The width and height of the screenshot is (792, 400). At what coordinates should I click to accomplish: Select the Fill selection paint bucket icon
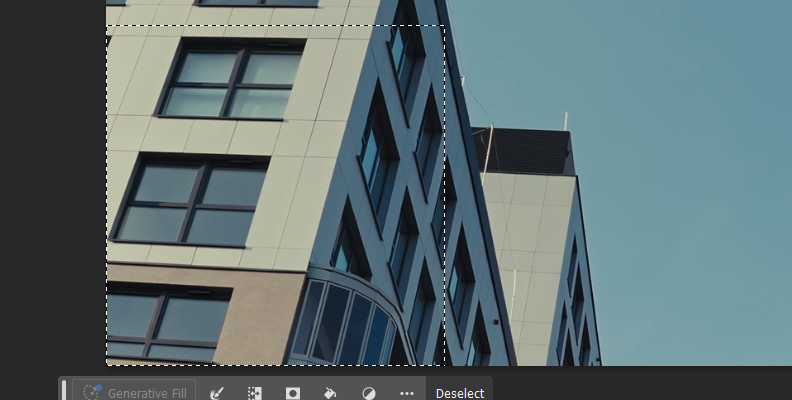pos(330,393)
